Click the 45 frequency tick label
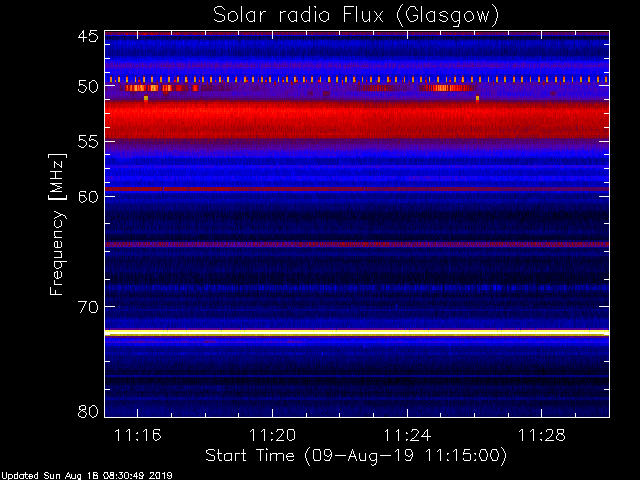This screenshot has height=480, width=640. (88, 36)
